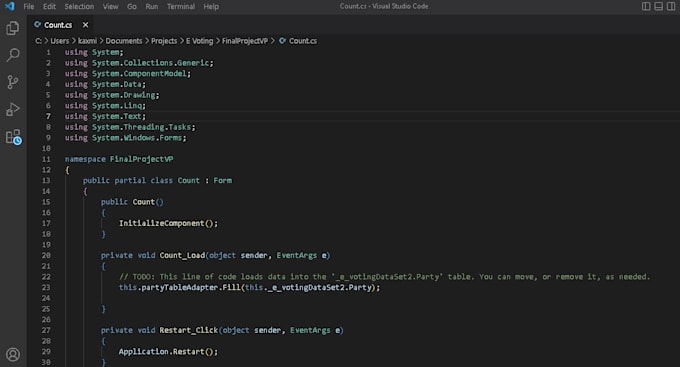Open the Help menu

[211, 7]
